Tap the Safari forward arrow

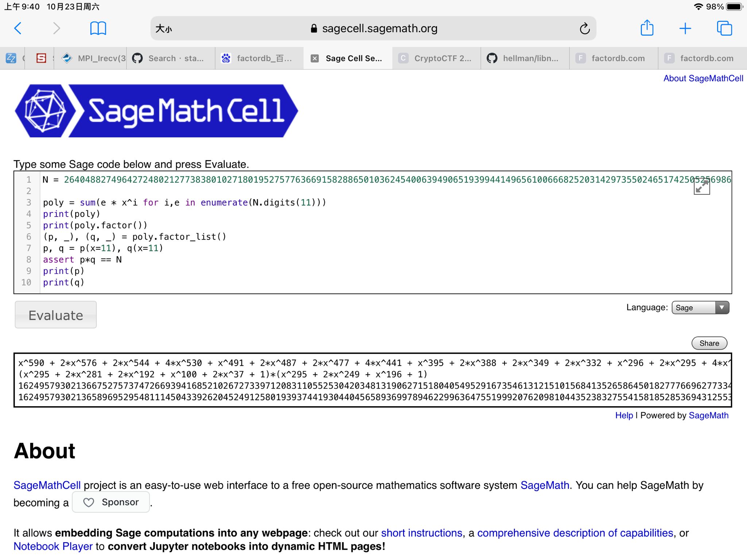point(56,28)
